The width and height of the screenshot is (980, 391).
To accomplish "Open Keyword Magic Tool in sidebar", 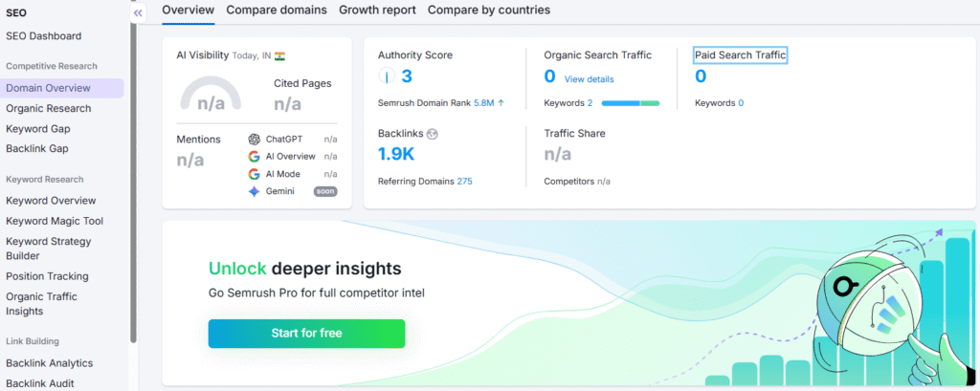I will [54, 221].
